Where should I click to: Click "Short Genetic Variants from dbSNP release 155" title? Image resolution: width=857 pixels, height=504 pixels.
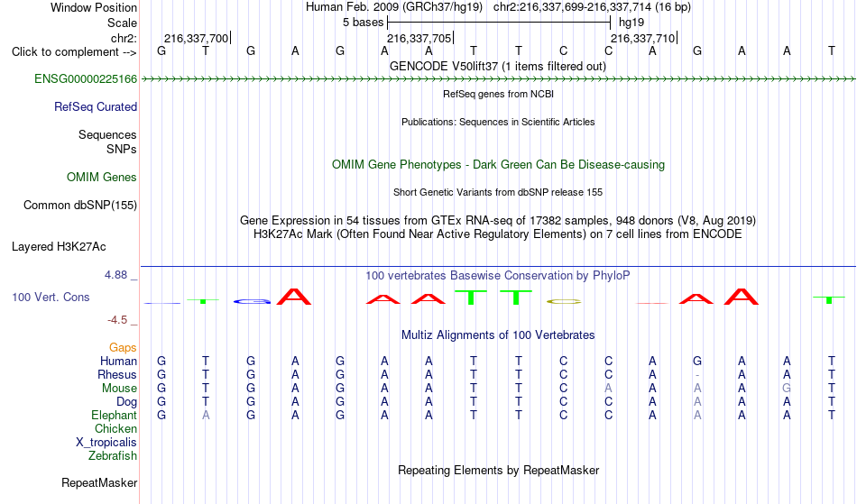(498, 192)
